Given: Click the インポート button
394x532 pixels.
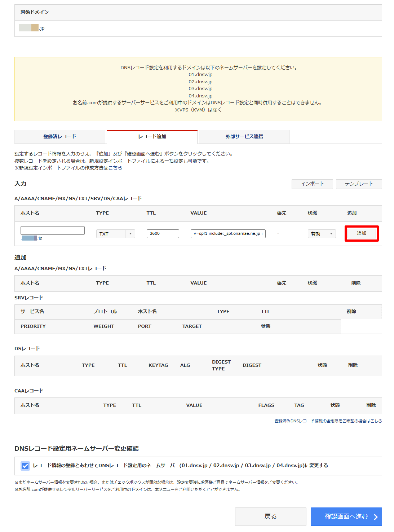Looking at the screenshot, I should point(312,184).
